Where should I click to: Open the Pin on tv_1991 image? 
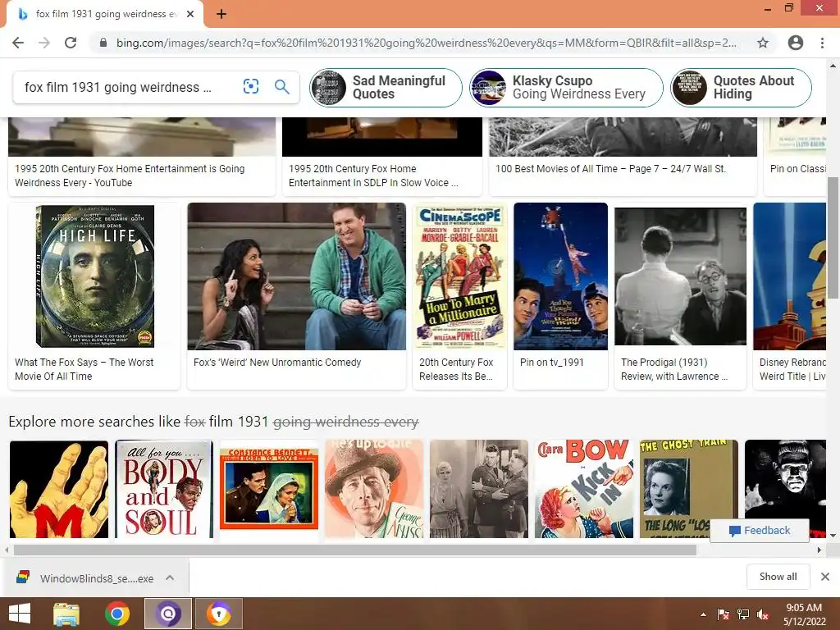(x=560, y=276)
